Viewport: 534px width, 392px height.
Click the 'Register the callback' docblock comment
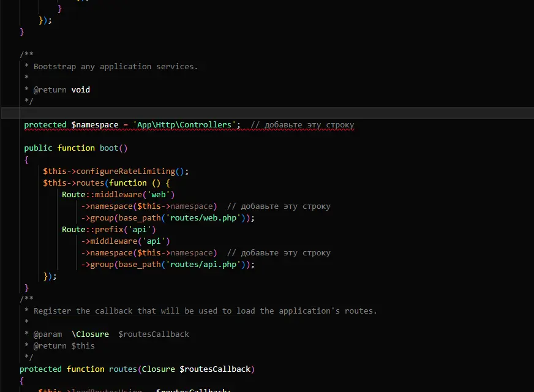tap(205, 311)
